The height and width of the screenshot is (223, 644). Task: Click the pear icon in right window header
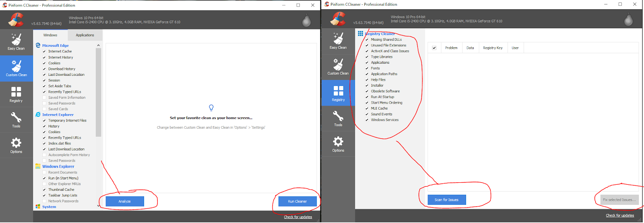628,19
